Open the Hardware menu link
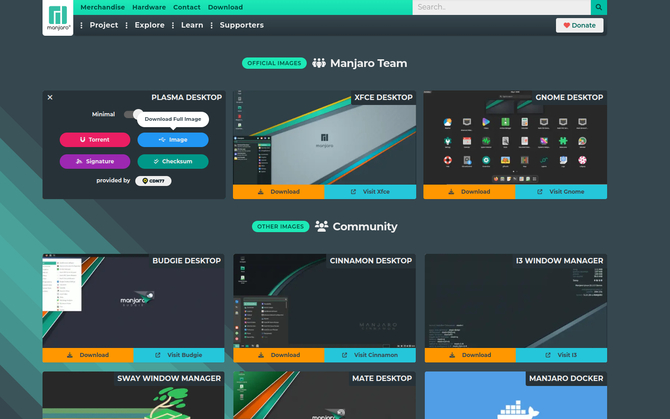Screen dimensions: 670x419 pos(149,7)
